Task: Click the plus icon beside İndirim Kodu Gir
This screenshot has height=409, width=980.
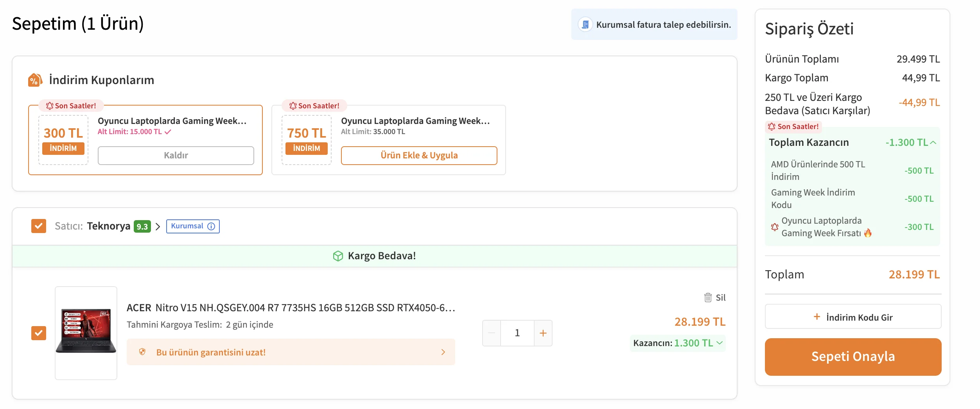Action: [x=817, y=317]
